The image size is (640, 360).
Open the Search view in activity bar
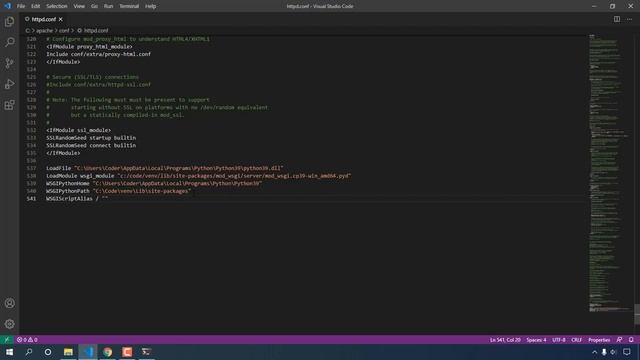[9, 42]
